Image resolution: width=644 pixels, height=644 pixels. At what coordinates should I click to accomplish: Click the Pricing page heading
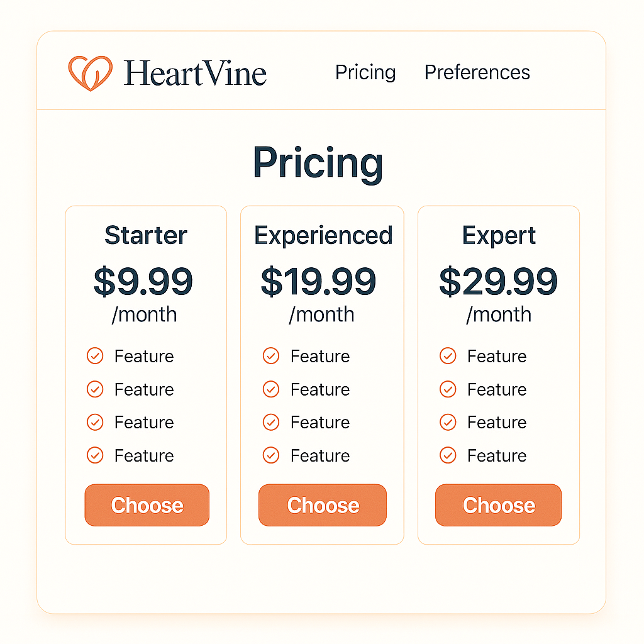tap(318, 162)
